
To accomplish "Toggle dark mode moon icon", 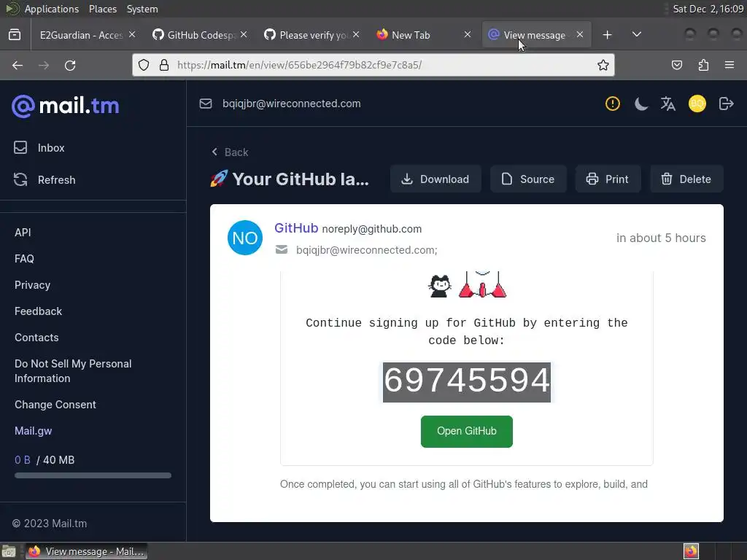I will pyautogui.click(x=640, y=104).
